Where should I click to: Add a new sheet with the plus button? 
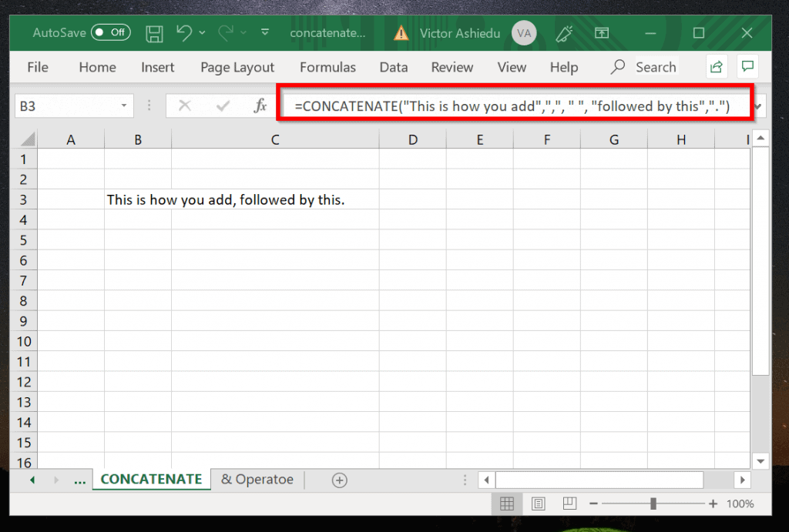(339, 479)
